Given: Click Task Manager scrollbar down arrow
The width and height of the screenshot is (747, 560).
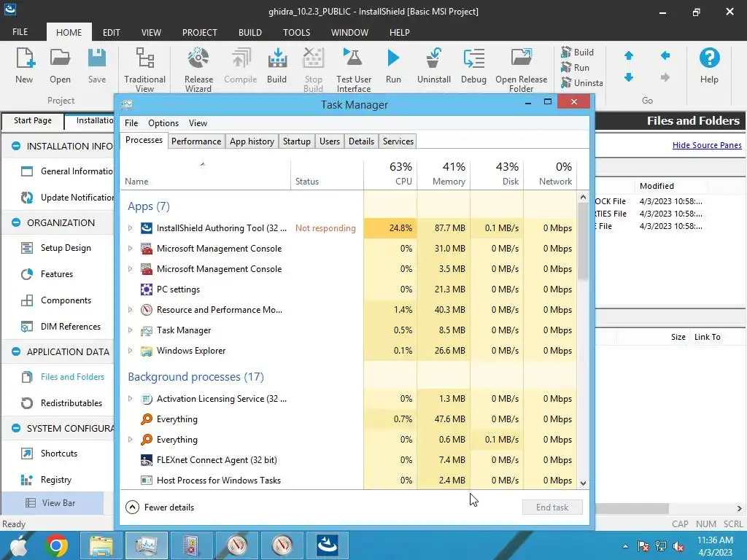Looking at the screenshot, I should pyautogui.click(x=583, y=483).
